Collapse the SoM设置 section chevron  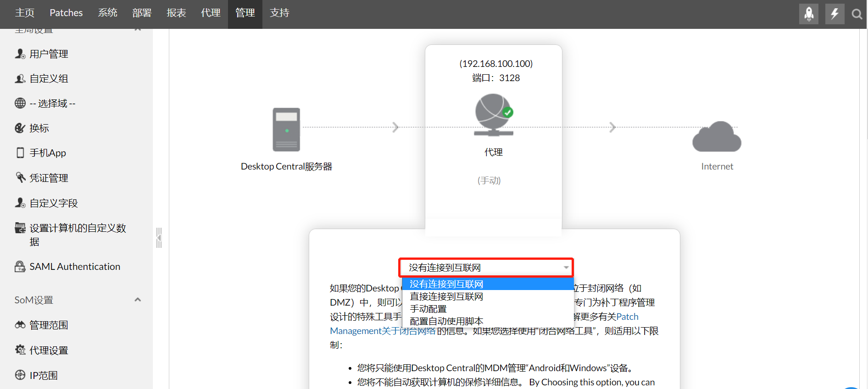coord(138,300)
